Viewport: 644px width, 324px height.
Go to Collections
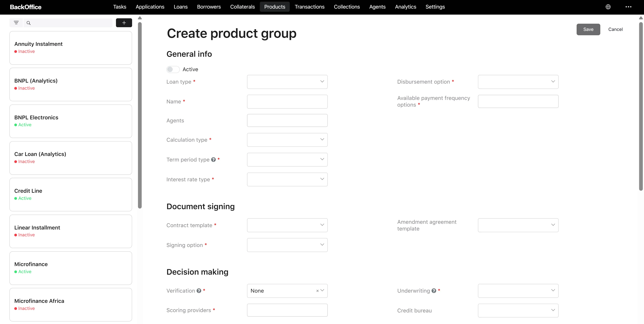347,7
